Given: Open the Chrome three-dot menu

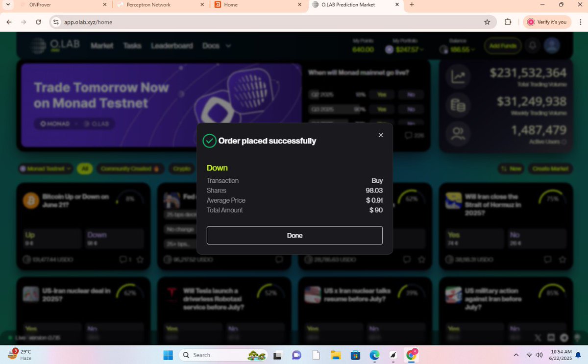Looking at the screenshot, I should (579, 22).
